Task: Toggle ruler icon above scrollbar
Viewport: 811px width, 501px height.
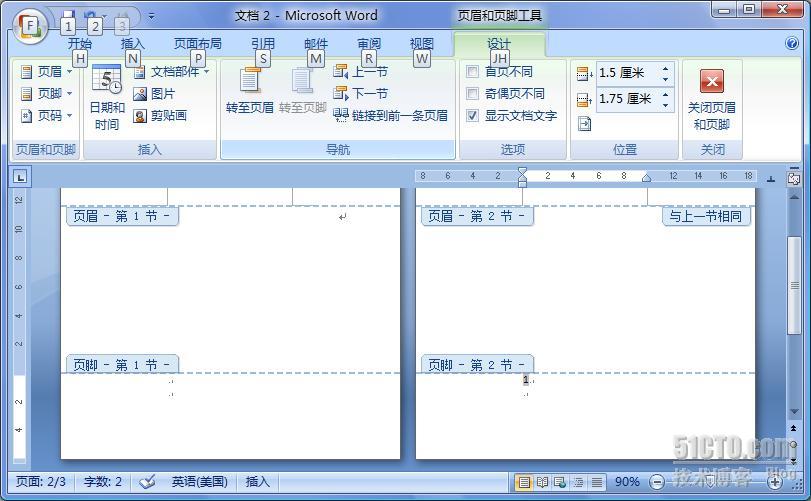Action: click(x=794, y=177)
